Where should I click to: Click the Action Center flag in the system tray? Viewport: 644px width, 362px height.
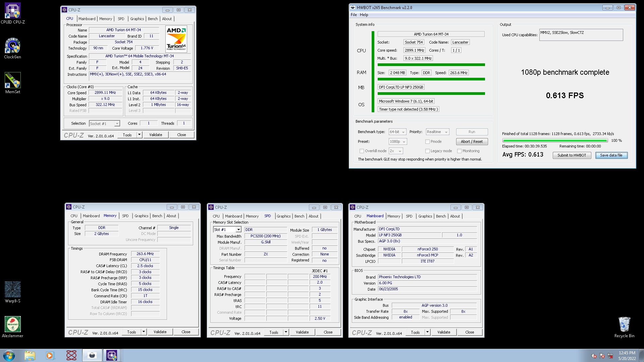point(602,356)
